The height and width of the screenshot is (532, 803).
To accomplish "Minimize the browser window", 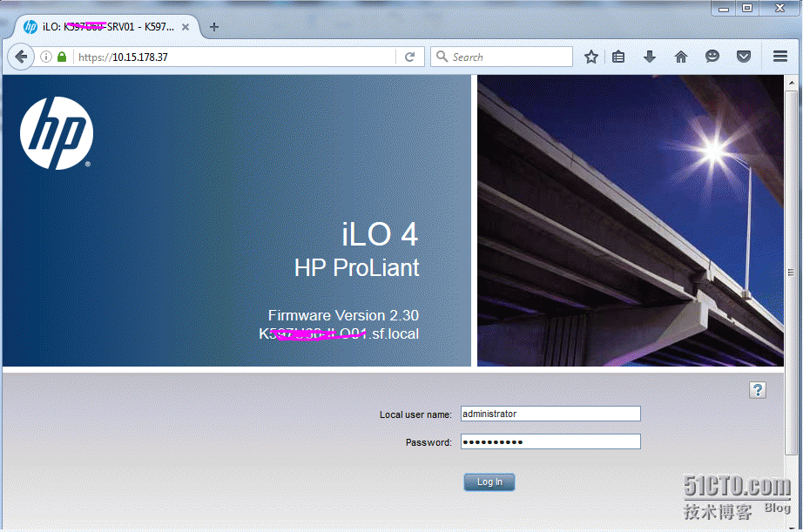I will point(723,8).
